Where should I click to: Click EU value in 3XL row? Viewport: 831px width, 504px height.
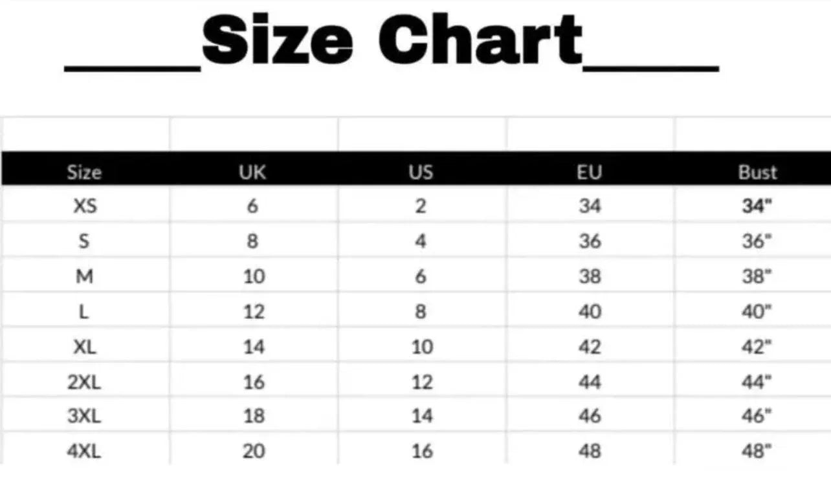pos(590,416)
